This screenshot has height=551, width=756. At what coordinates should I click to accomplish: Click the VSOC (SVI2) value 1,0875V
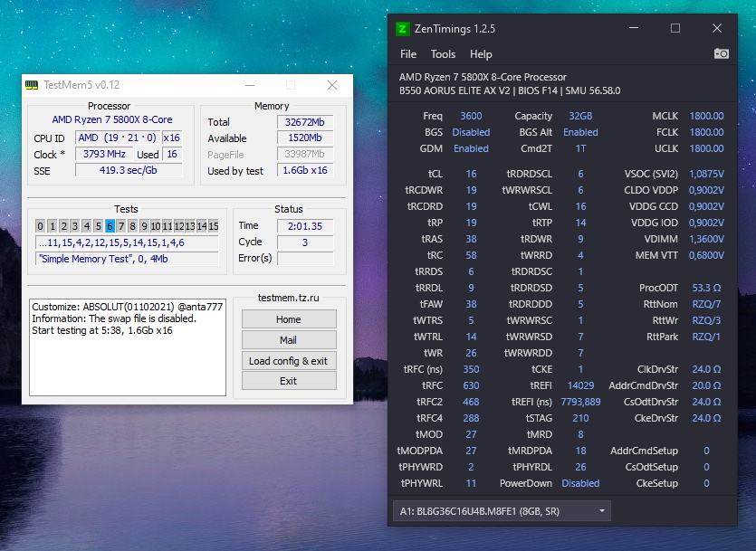click(x=706, y=174)
